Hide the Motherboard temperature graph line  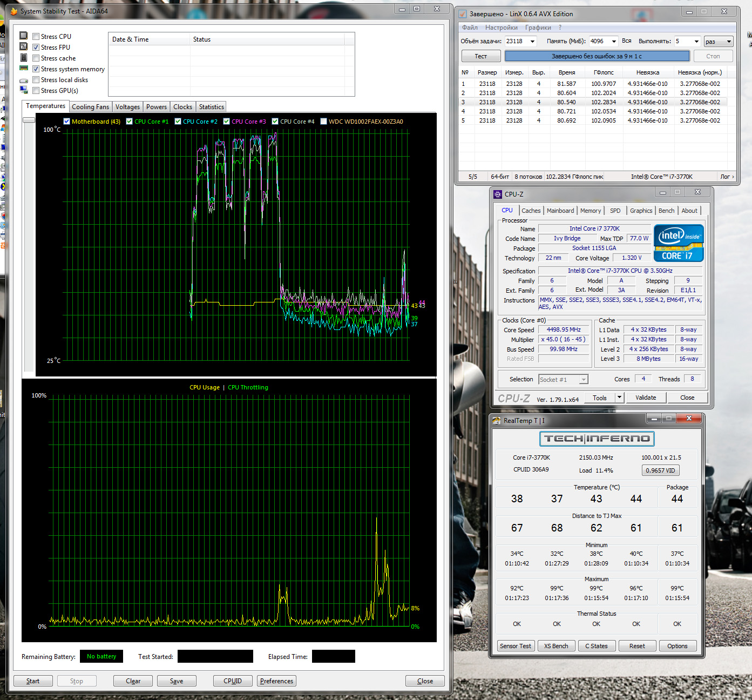66,121
